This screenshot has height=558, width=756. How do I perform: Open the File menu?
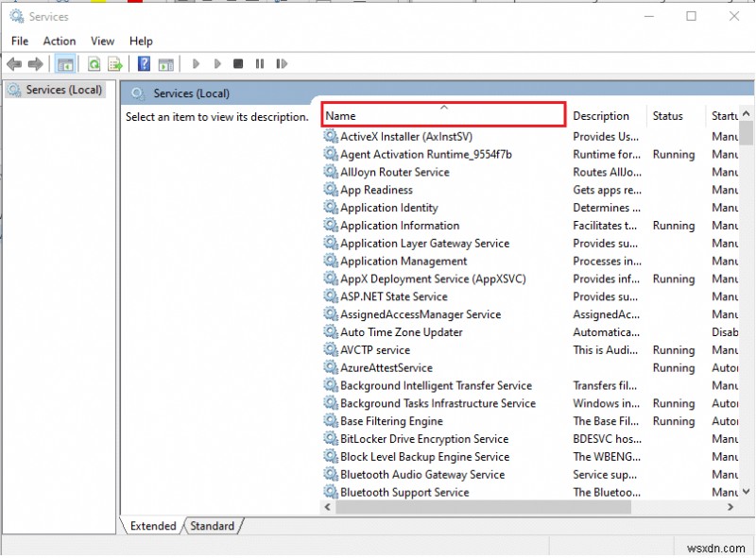click(x=20, y=41)
